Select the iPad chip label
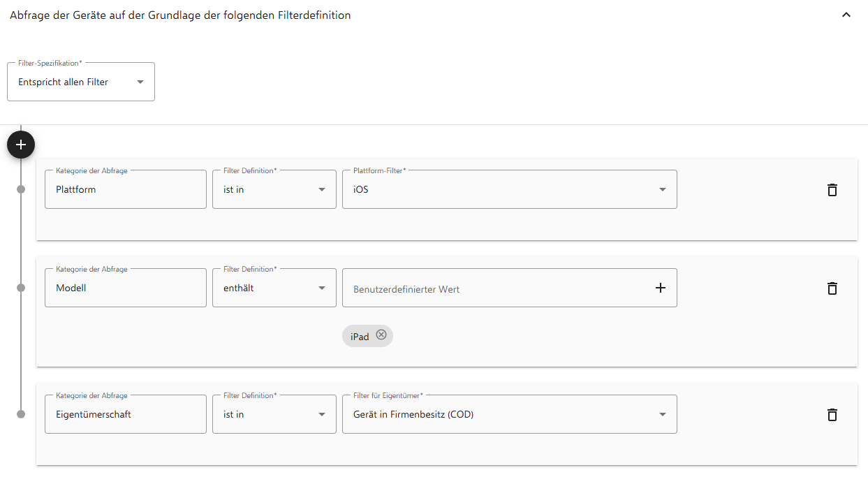Viewport: 868px width, 477px height. (x=360, y=337)
